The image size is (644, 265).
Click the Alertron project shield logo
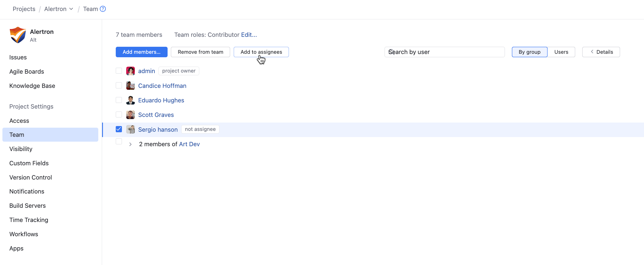pos(18,35)
